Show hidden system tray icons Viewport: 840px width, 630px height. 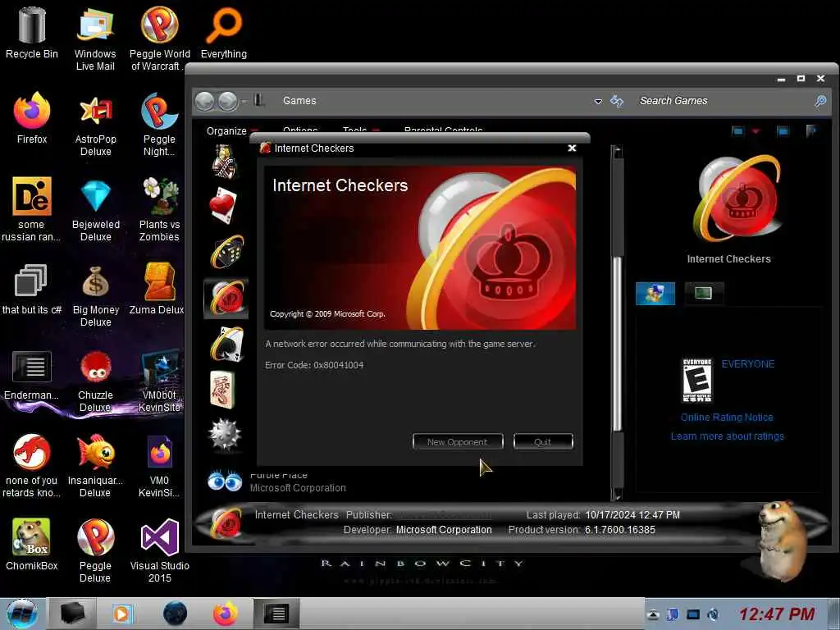click(x=652, y=614)
